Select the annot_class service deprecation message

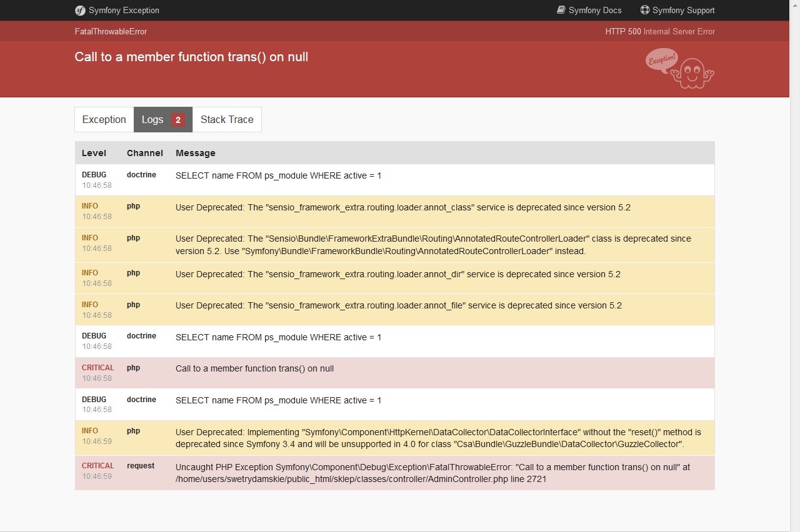[x=403, y=207]
